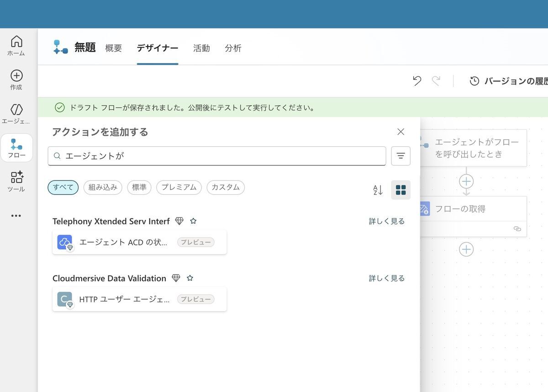Open the Tools (ツール) sidebar item
This screenshot has height=392, width=548.
16,181
